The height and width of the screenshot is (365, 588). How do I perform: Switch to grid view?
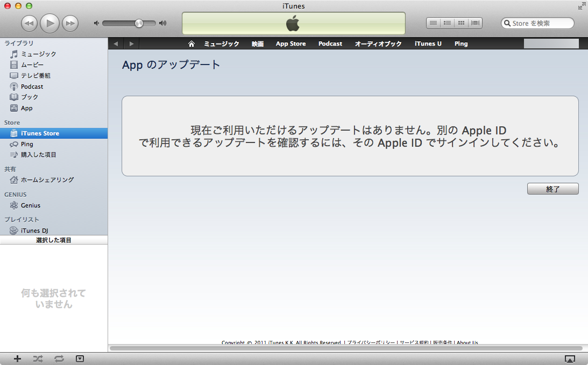coord(461,23)
